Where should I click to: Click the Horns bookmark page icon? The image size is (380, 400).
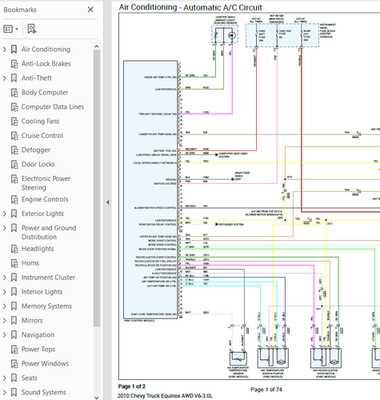tap(14, 263)
